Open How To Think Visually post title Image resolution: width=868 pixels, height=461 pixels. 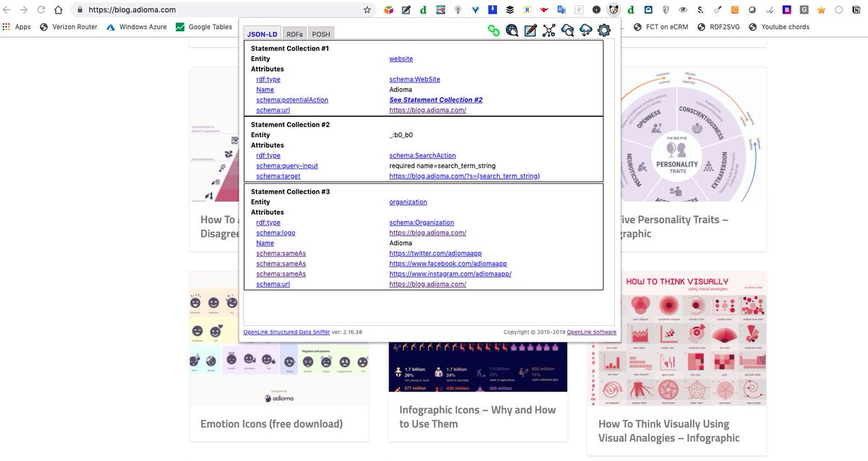coord(669,431)
